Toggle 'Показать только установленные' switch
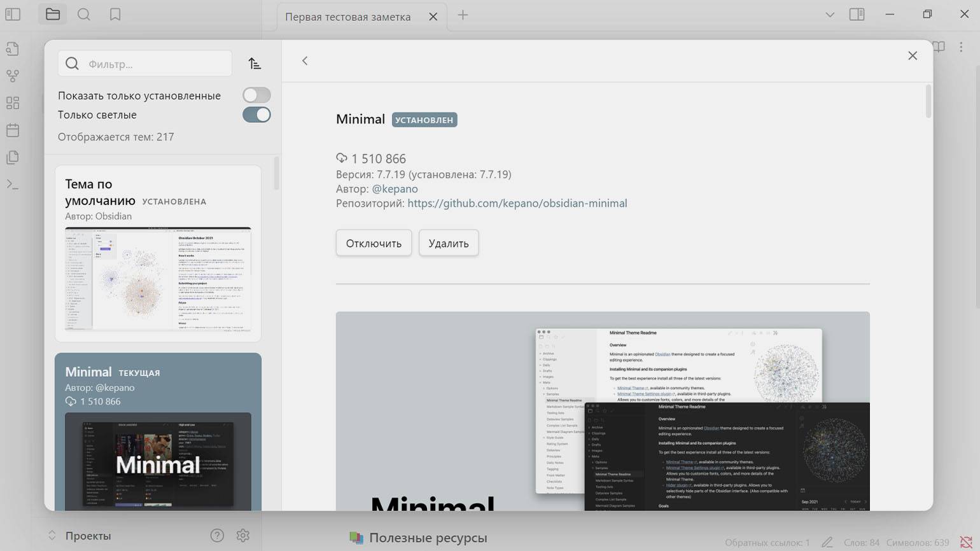The height and width of the screenshot is (551, 980). coord(256,95)
